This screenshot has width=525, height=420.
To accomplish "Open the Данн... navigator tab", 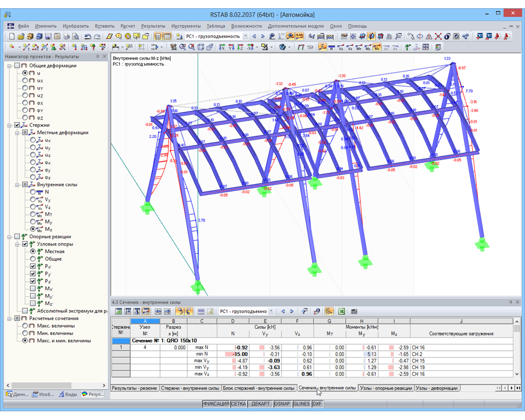I will coord(17,394).
